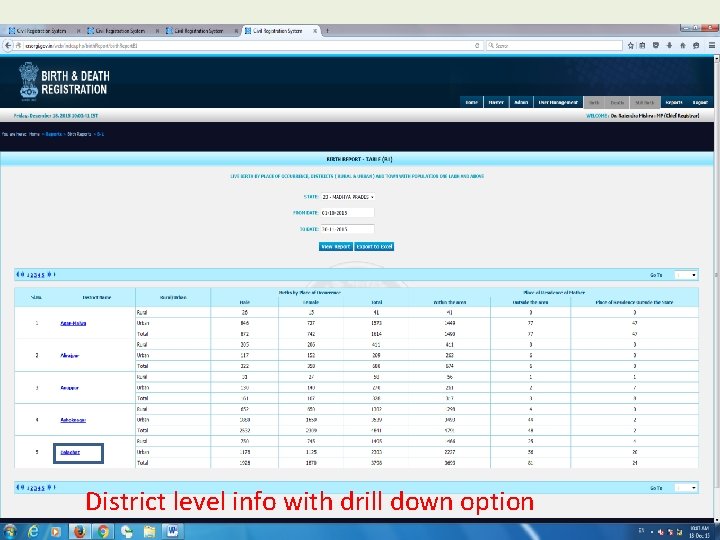Click the browser Search box
This screenshot has height=540, width=720.
coord(554,45)
